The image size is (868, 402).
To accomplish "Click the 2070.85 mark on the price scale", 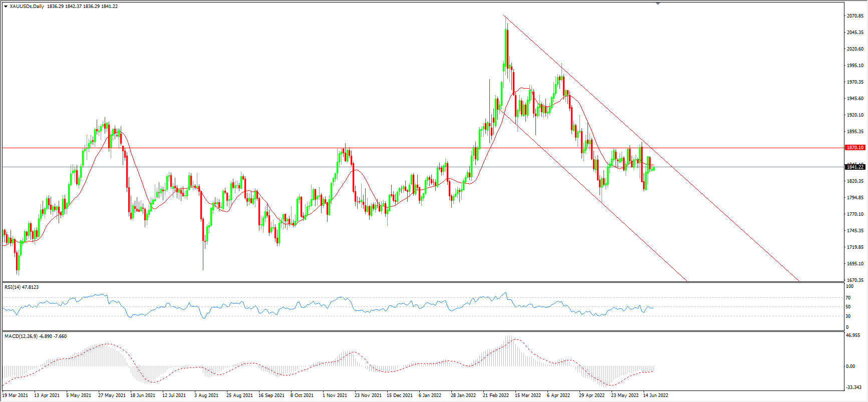I will [x=854, y=16].
